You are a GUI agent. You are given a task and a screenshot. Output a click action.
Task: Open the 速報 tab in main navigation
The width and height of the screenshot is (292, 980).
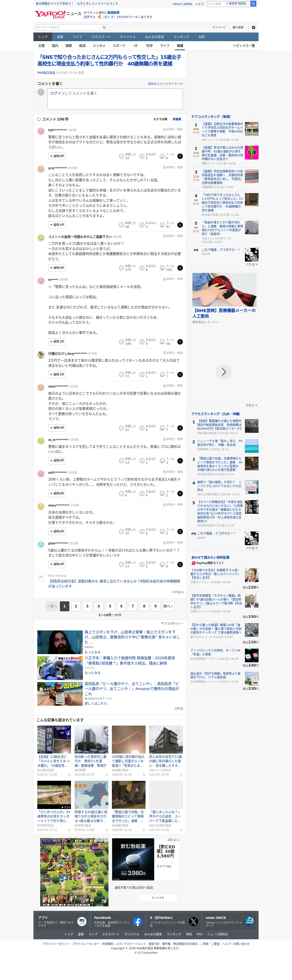pyautogui.click(x=60, y=37)
